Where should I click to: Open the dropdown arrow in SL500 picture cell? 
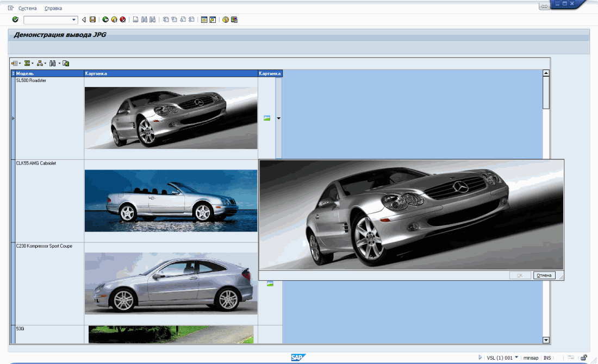tap(278, 118)
